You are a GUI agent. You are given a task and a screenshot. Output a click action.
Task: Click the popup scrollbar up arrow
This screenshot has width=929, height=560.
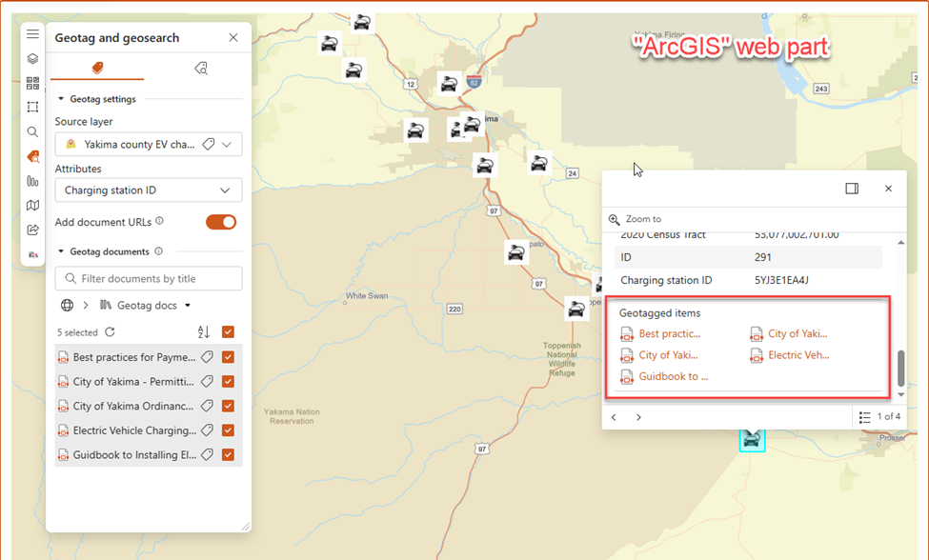(x=900, y=242)
